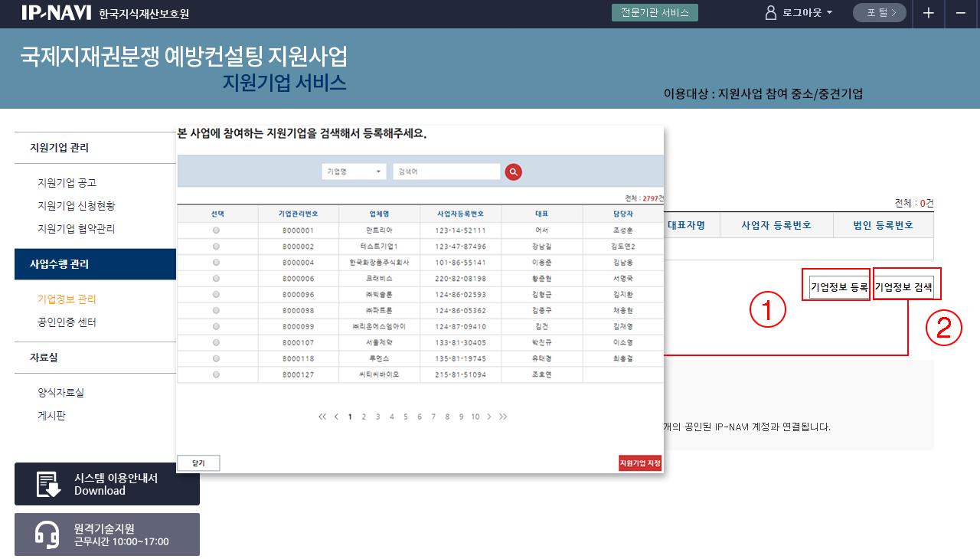The height and width of the screenshot is (559, 980).
Task: Open 원격기술지원 remote support
Action: point(107,534)
